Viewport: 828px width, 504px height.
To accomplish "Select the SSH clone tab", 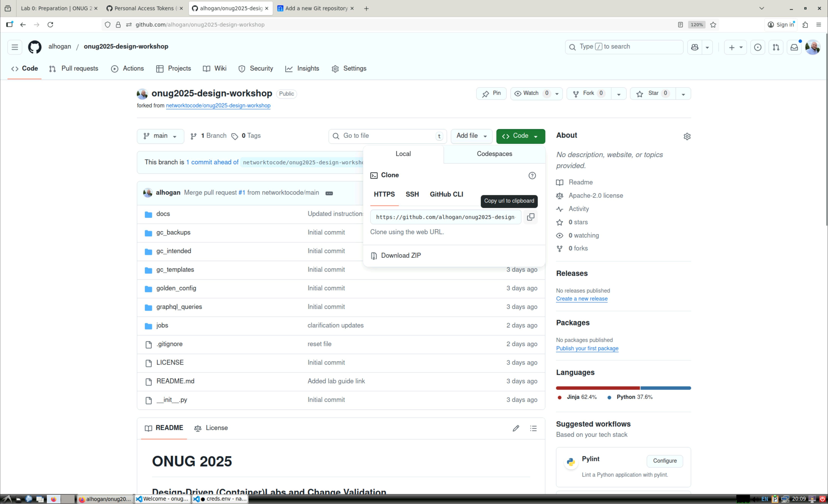I will pos(412,194).
